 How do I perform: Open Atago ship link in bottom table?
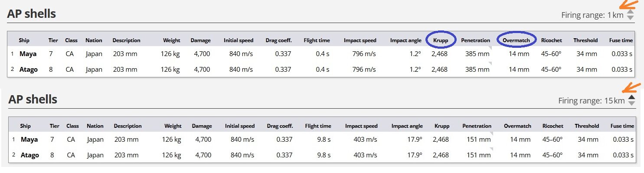[x=30, y=155]
